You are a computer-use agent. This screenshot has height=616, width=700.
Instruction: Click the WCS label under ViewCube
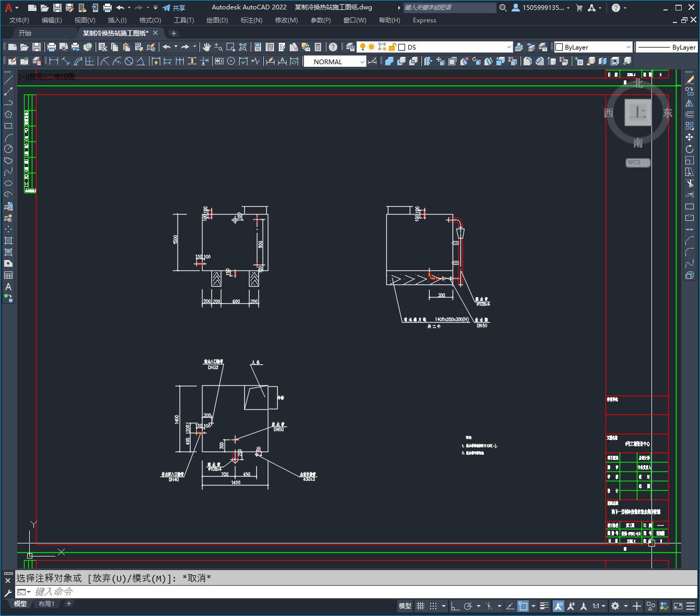637,162
